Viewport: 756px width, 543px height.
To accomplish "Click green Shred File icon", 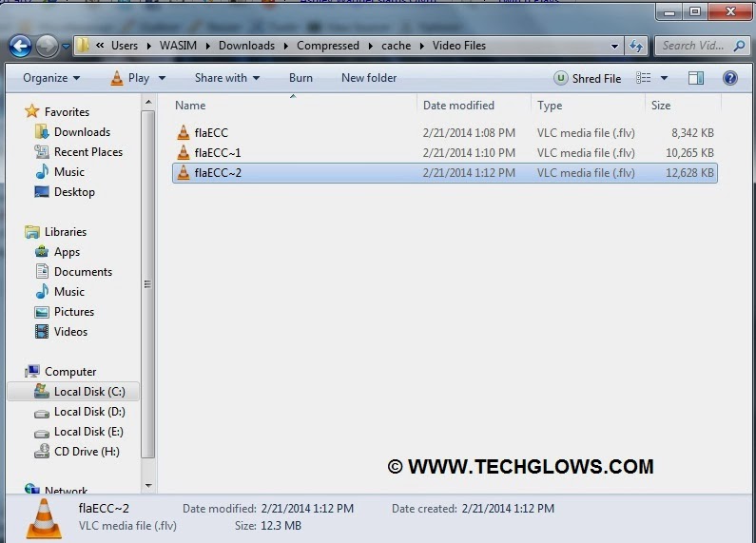I will pos(560,78).
